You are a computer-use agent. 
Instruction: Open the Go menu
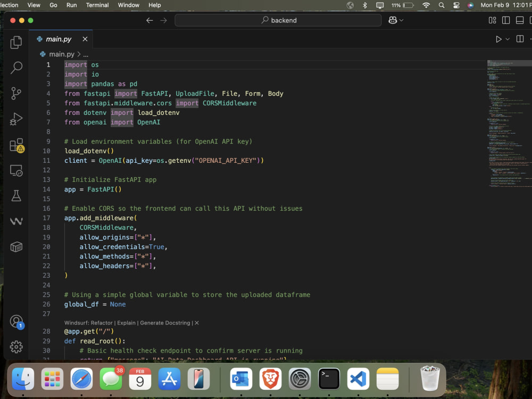53,5
